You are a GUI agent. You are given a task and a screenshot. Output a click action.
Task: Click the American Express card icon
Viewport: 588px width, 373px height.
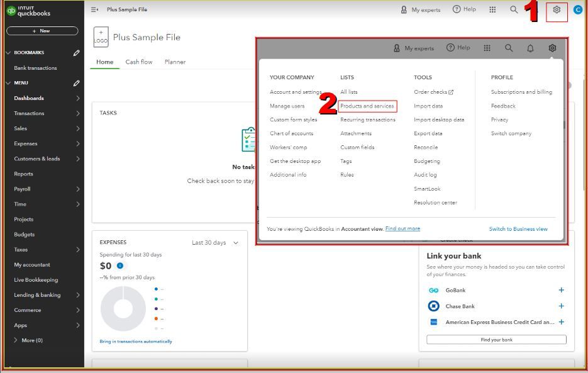(433, 322)
